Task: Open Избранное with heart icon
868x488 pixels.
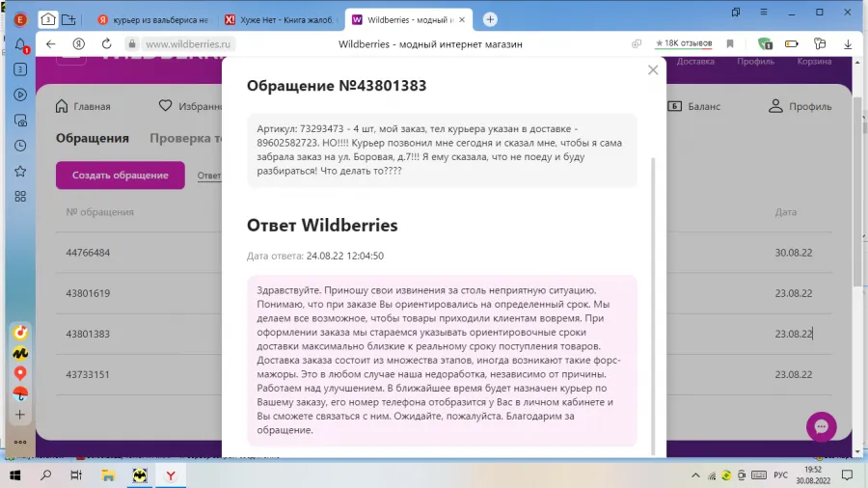Action: [x=190, y=106]
